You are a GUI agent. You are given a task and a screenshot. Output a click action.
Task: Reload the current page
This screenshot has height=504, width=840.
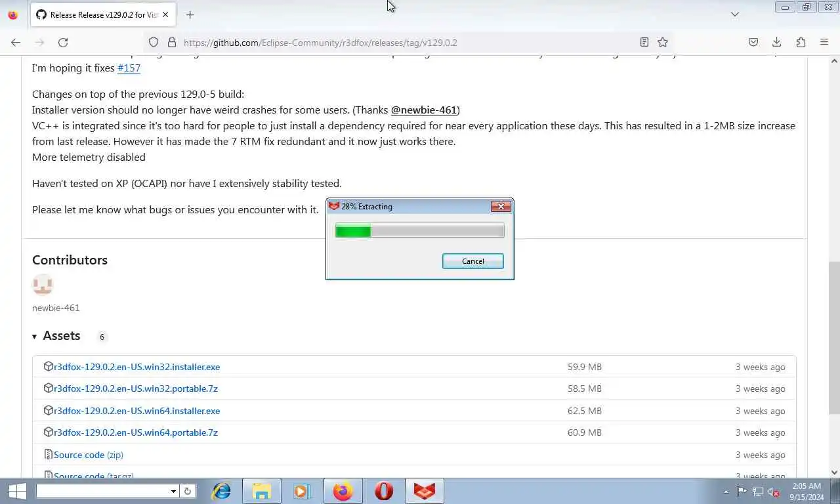coord(63,42)
